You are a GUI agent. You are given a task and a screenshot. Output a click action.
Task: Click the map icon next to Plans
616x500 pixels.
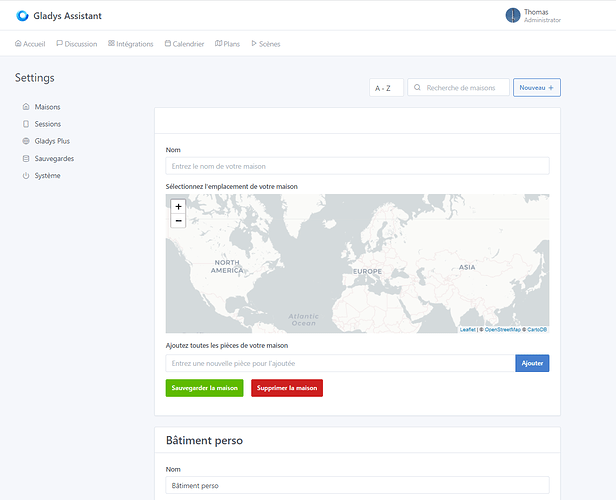(218, 43)
